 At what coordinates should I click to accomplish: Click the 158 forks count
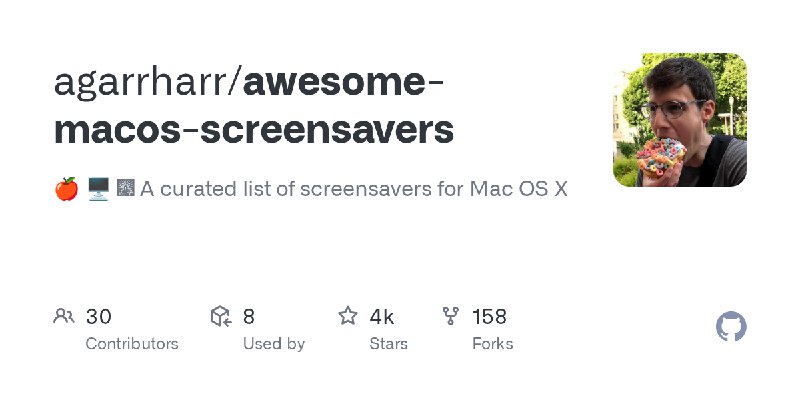pyautogui.click(x=489, y=317)
